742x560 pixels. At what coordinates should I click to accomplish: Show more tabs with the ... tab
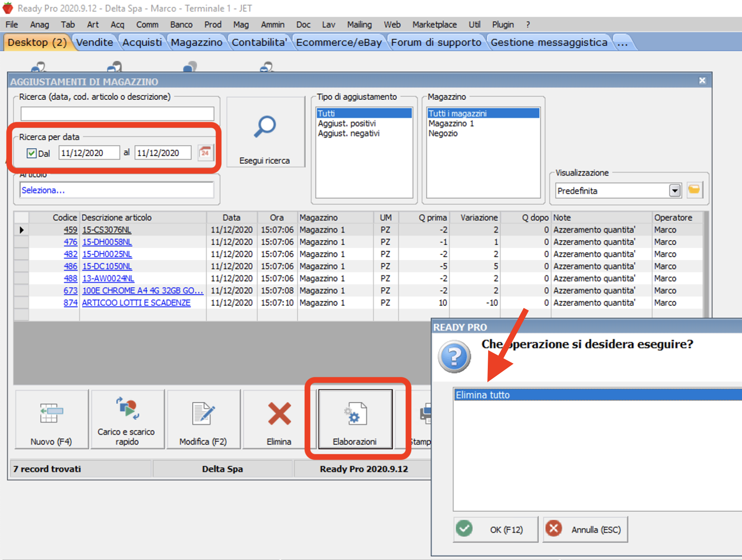pos(623,42)
